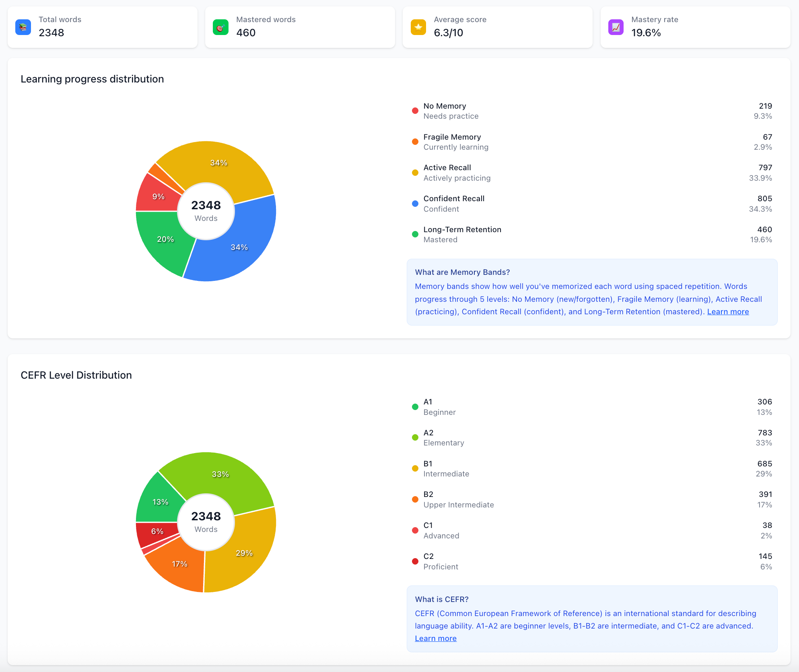Image resolution: width=799 pixels, height=672 pixels.
Task: Click the Total words books icon
Action: 23,27
